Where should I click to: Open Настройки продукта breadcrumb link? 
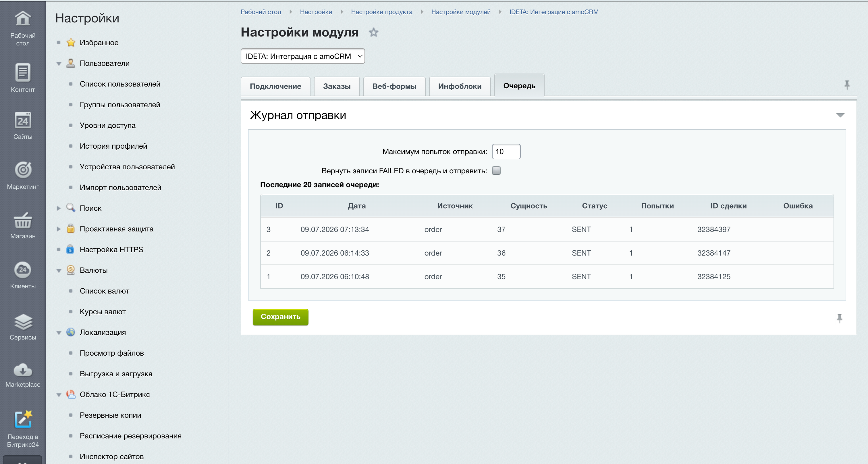[x=381, y=12]
